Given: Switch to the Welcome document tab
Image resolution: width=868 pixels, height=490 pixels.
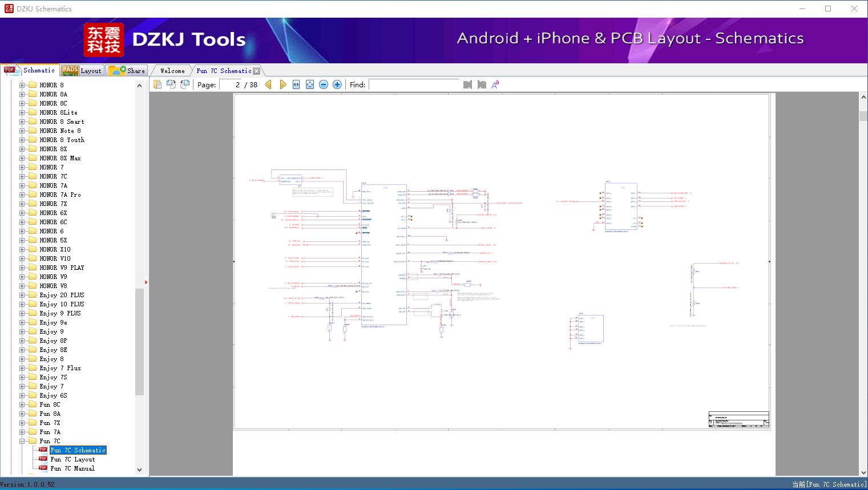Looking at the screenshot, I should (172, 71).
